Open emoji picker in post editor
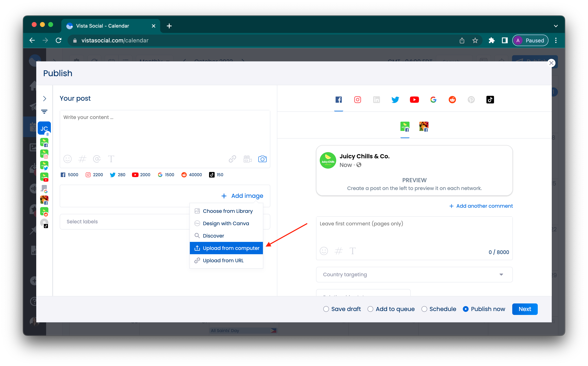Viewport: 588px width, 366px height. click(x=68, y=159)
